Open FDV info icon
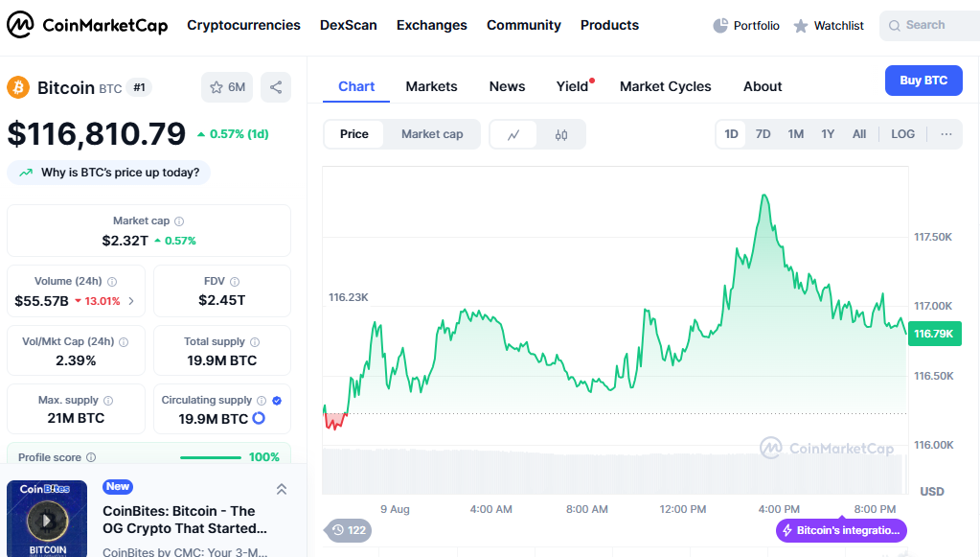Image resolution: width=980 pixels, height=557 pixels. [235, 282]
